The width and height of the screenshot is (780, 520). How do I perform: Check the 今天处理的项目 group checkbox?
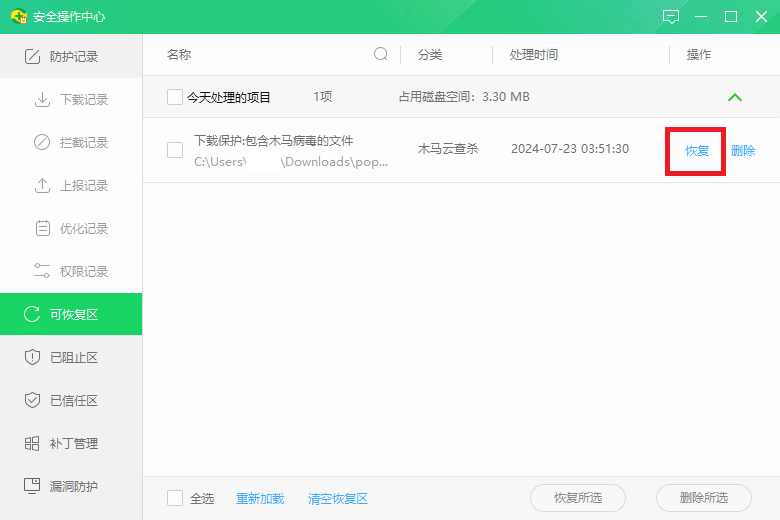[x=175, y=97]
